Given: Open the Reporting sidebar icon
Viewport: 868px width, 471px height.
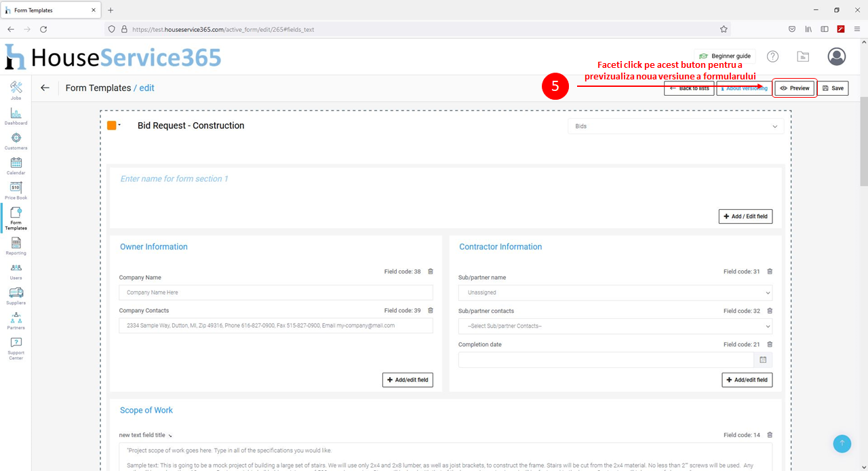Looking at the screenshot, I should pyautogui.click(x=16, y=245).
